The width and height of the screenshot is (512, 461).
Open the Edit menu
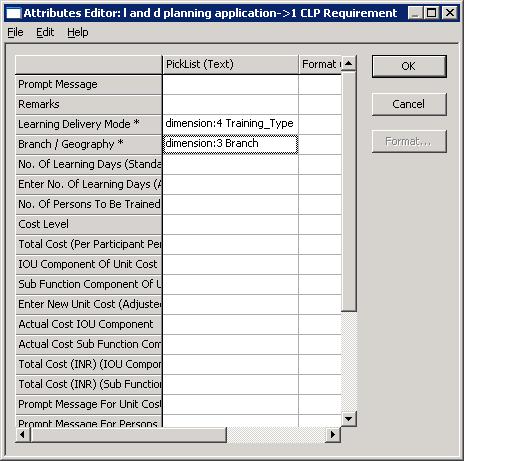click(x=45, y=32)
